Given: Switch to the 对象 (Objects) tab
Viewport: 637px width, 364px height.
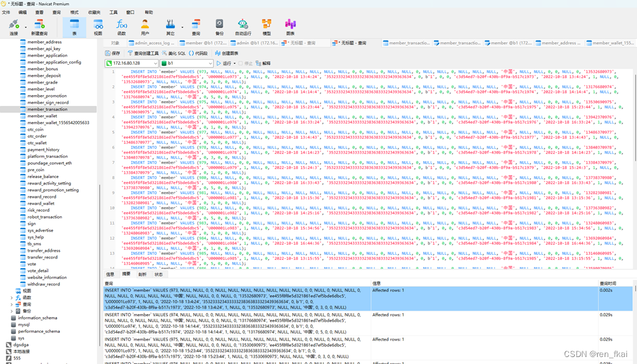Looking at the screenshot, I should pyautogui.click(x=115, y=43).
